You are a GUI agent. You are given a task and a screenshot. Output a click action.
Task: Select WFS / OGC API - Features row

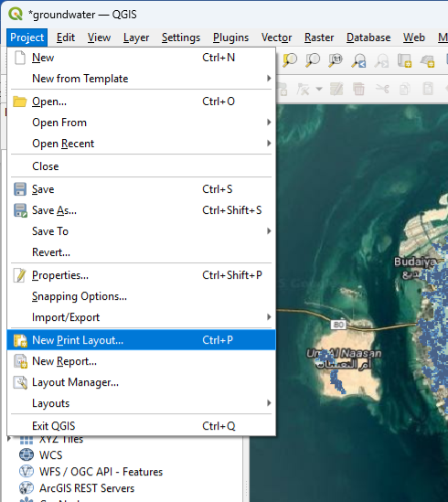click(x=101, y=472)
